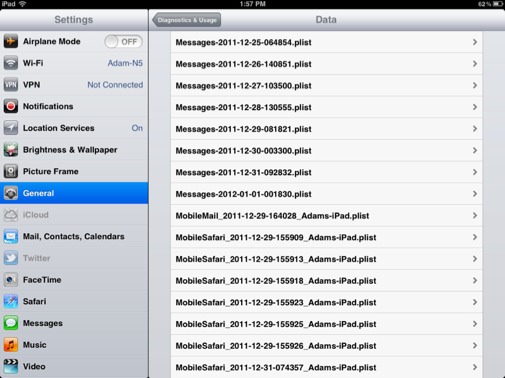Open iCloud settings row
Image resolution: width=505 pixels, height=378 pixels.
click(x=74, y=215)
